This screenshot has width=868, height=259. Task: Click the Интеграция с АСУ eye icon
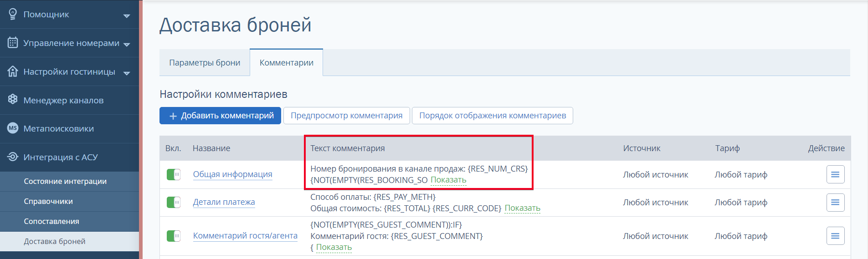(13, 157)
